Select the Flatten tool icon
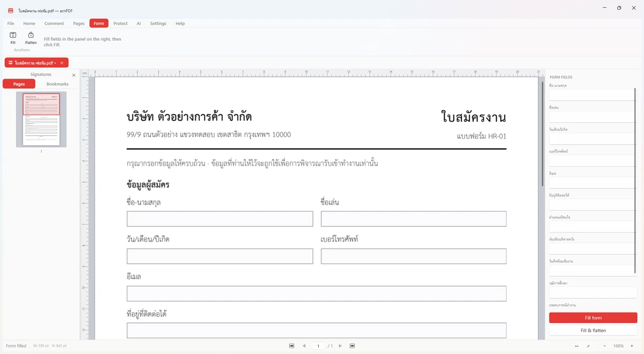Image resolution: width=644 pixels, height=354 pixels. 31,35
